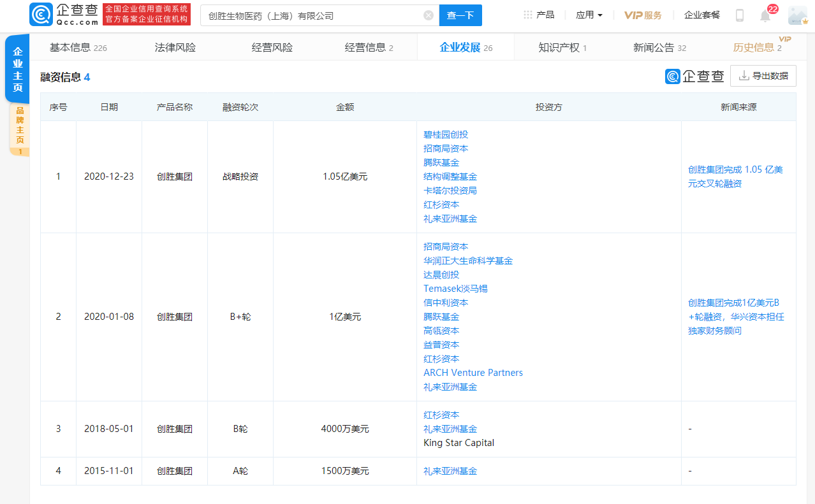815x504 pixels.
Task: Switch to the 新闻公告 tab
Action: 659,47
